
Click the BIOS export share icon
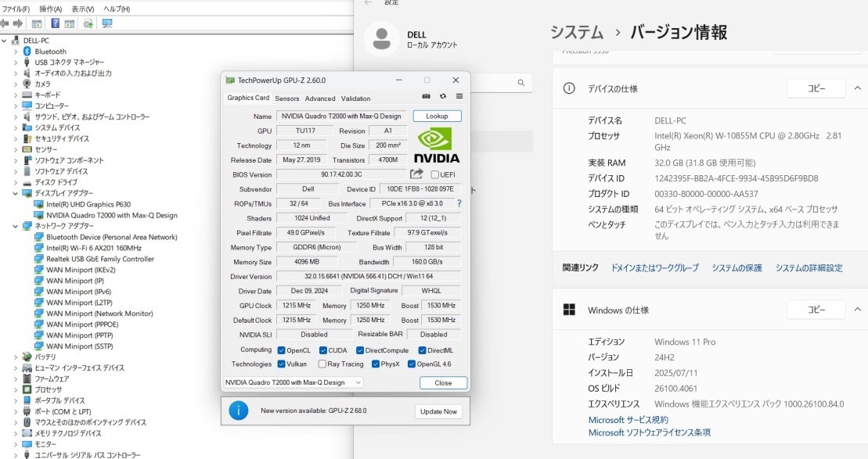[x=416, y=174]
